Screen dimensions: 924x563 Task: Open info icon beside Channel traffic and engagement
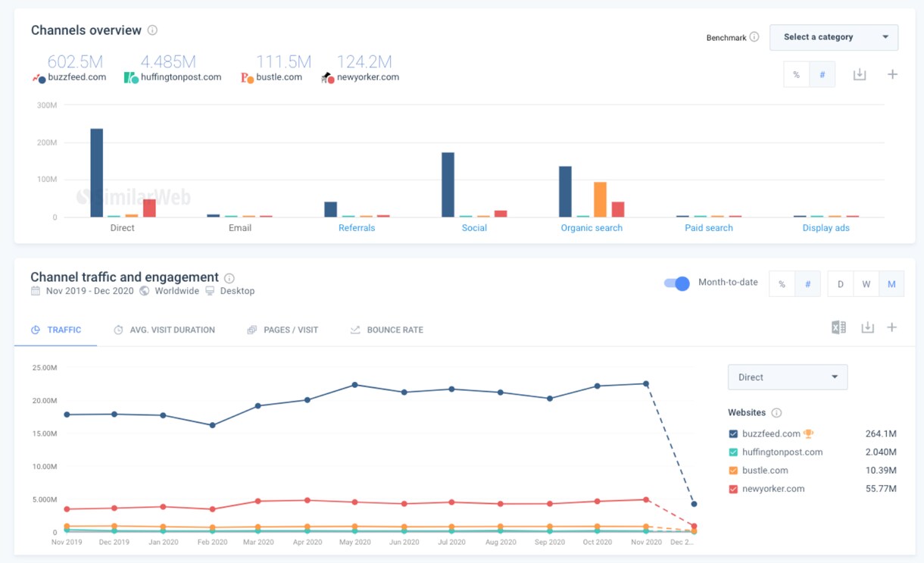click(x=229, y=278)
